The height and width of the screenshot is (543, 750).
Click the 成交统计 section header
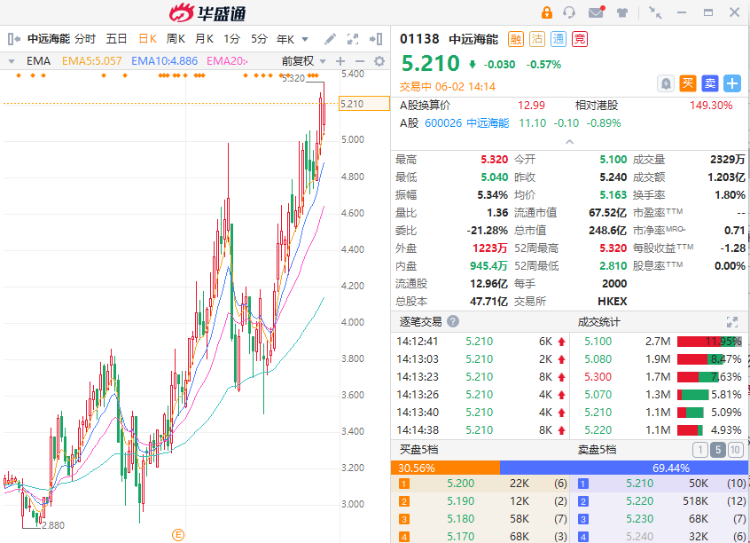(x=599, y=322)
